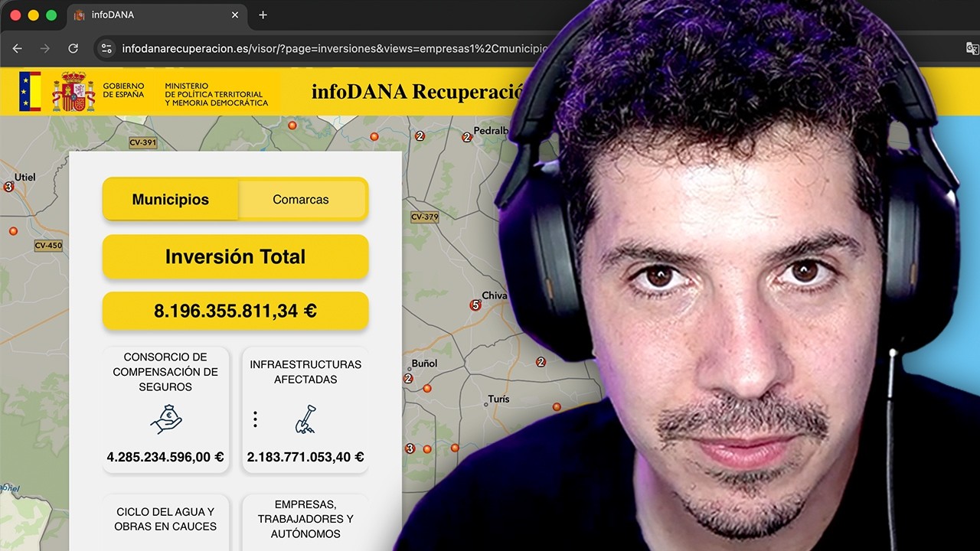
Task: Click the Gobierno de España logo
Action: click(x=82, y=91)
